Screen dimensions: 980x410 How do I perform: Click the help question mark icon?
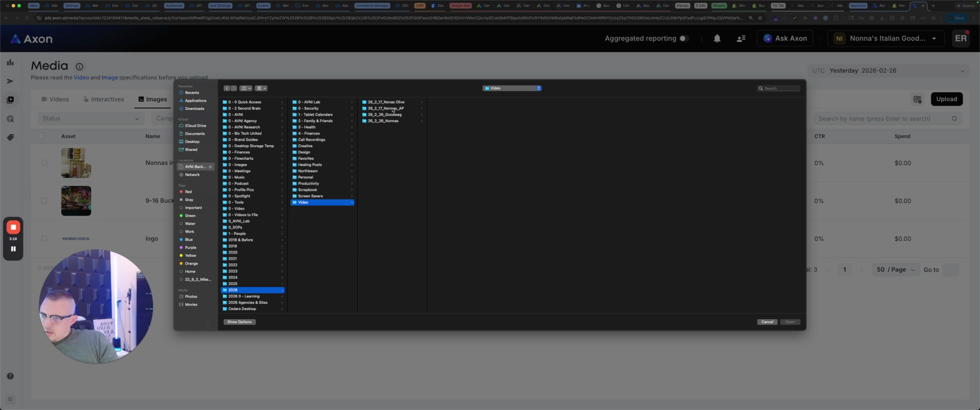[10, 376]
